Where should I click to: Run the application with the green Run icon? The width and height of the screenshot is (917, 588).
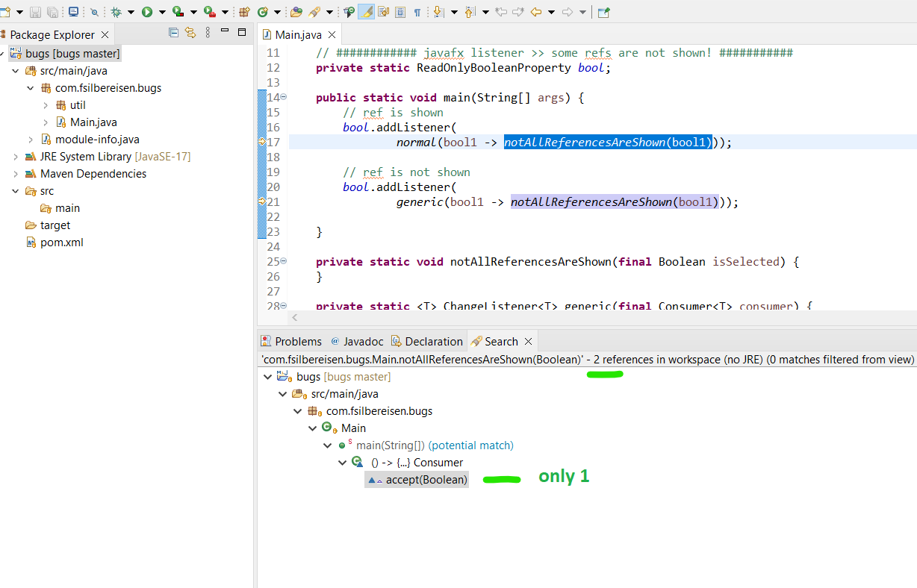pos(146,11)
